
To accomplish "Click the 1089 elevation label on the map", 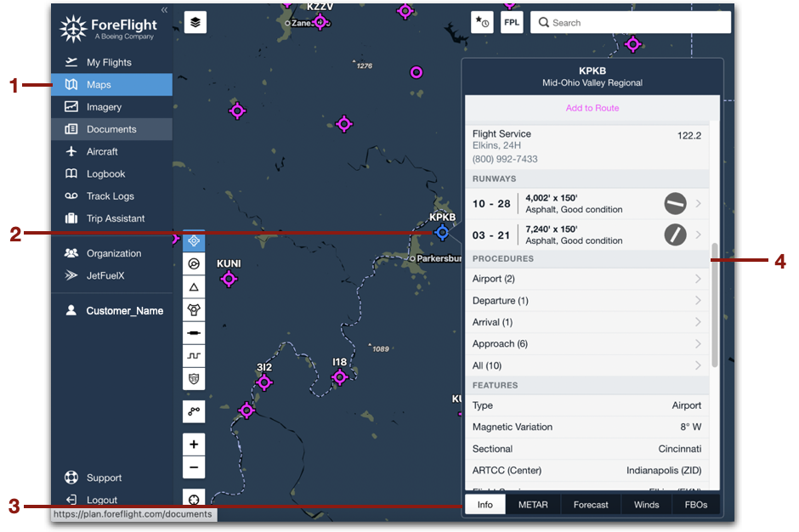I will click(381, 349).
